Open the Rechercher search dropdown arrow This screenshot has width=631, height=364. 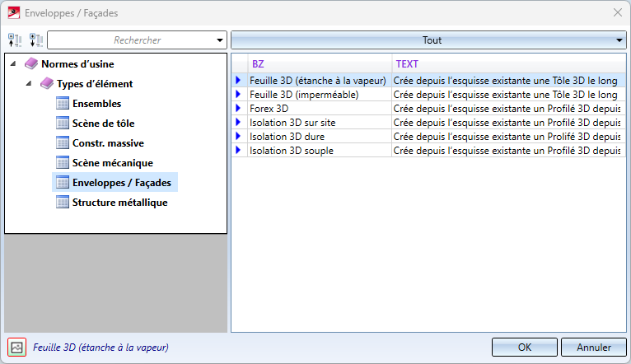tap(219, 40)
